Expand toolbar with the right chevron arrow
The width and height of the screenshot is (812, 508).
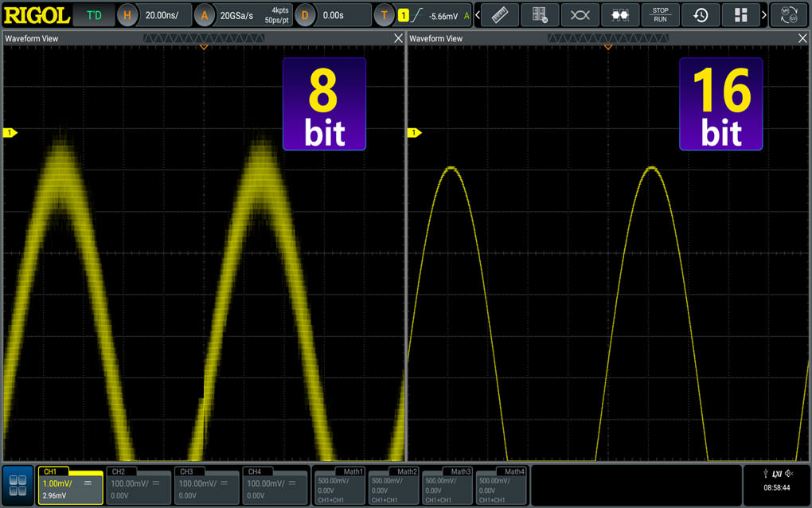coord(764,15)
